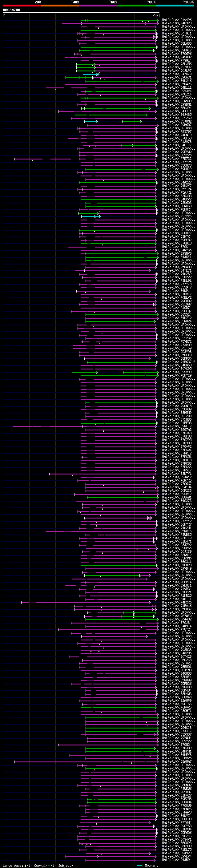
Task: Click the label UniRef100_Q9VEP4
Action: tap(177, 856)
